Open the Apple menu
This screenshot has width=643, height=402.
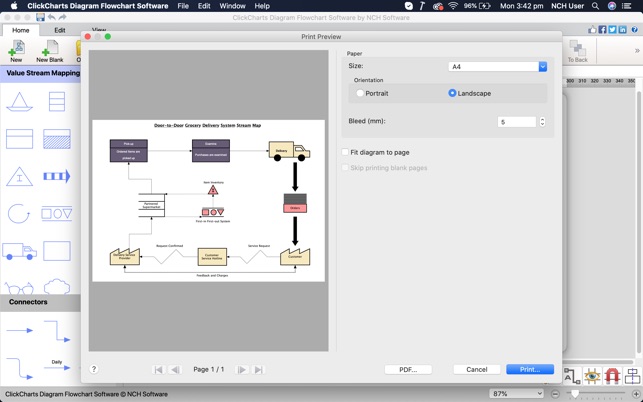[14, 6]
